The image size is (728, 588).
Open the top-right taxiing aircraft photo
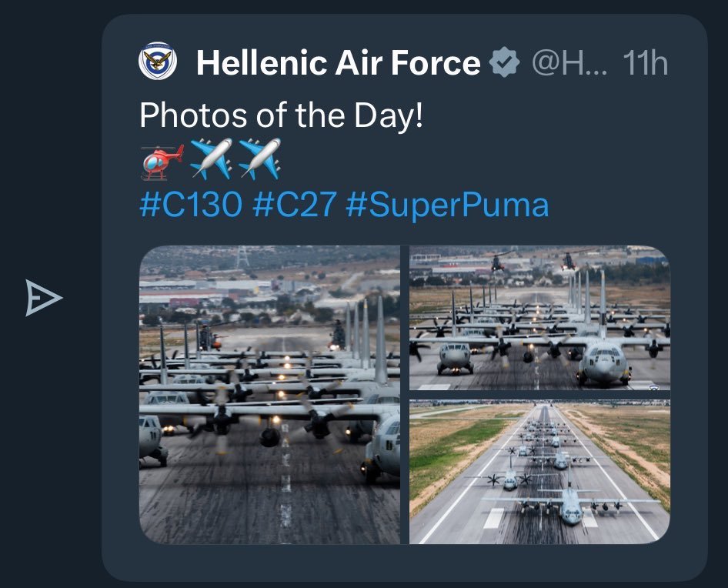[539, 318]
